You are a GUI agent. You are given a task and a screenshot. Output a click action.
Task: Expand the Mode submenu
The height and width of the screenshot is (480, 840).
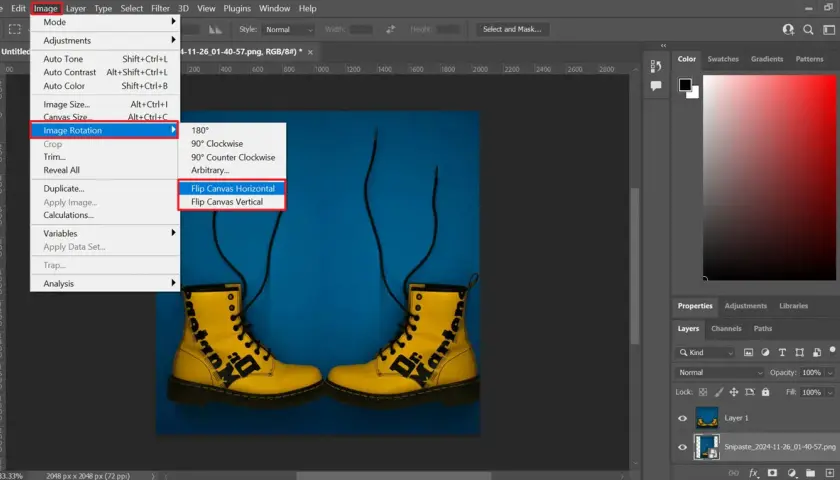click(x=105, y=22)
